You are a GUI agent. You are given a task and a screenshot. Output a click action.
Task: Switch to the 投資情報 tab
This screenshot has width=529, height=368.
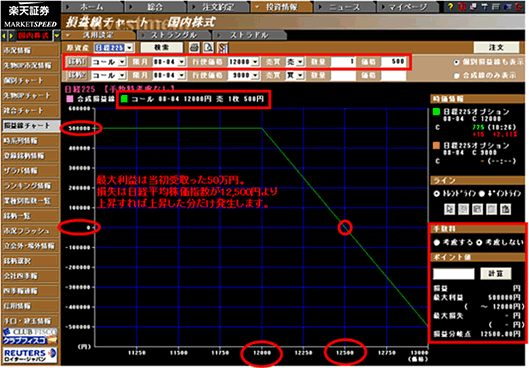click(x=281, y=7)
